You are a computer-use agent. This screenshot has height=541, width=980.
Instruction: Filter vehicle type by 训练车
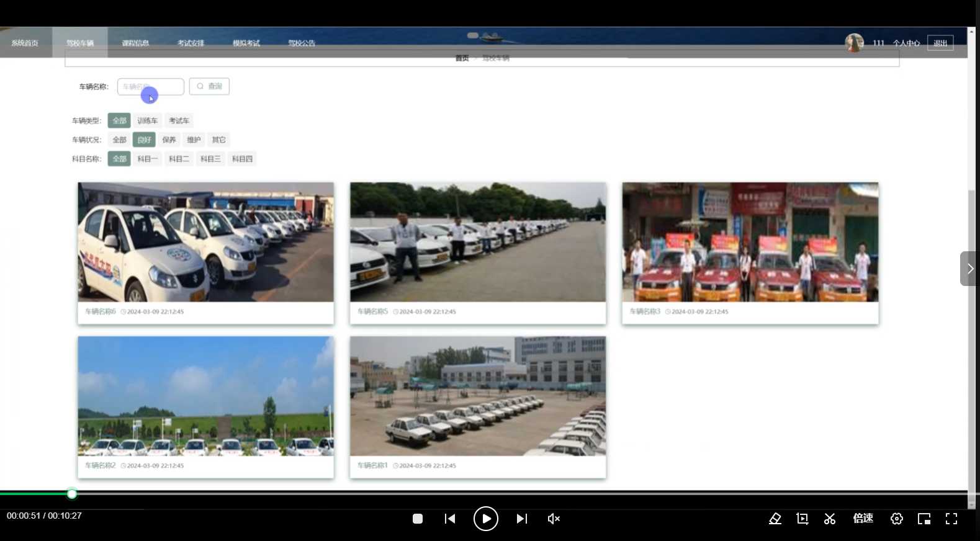coord(148,120)
